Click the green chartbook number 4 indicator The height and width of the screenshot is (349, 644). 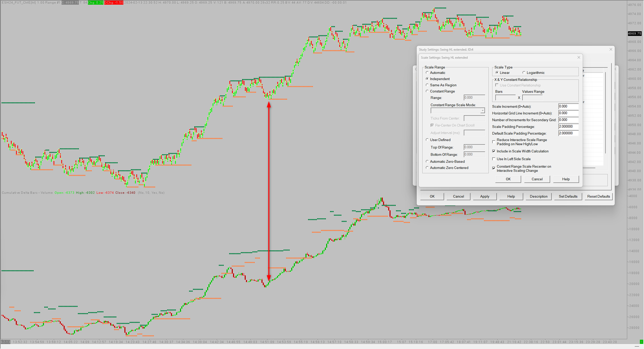(x=641, y=342)
